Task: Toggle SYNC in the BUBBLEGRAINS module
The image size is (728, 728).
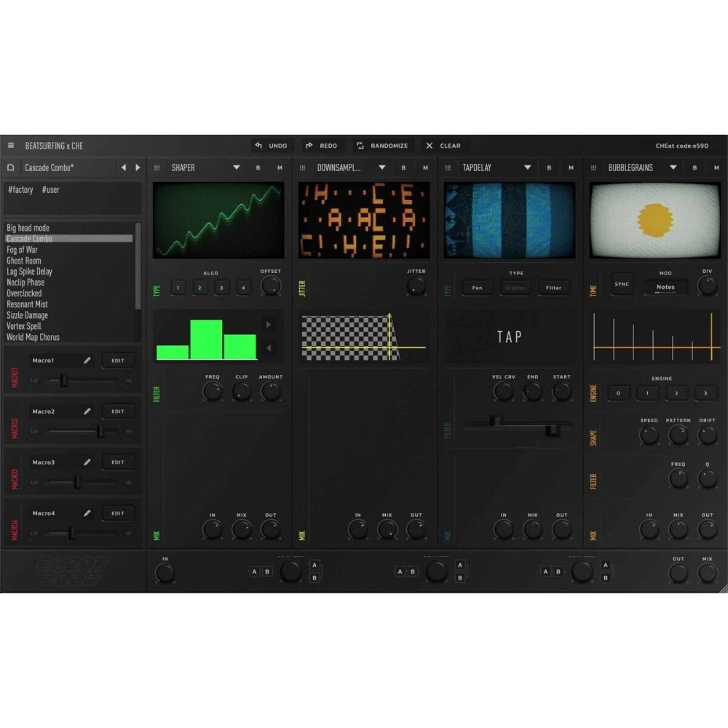Action: [622, 284]
